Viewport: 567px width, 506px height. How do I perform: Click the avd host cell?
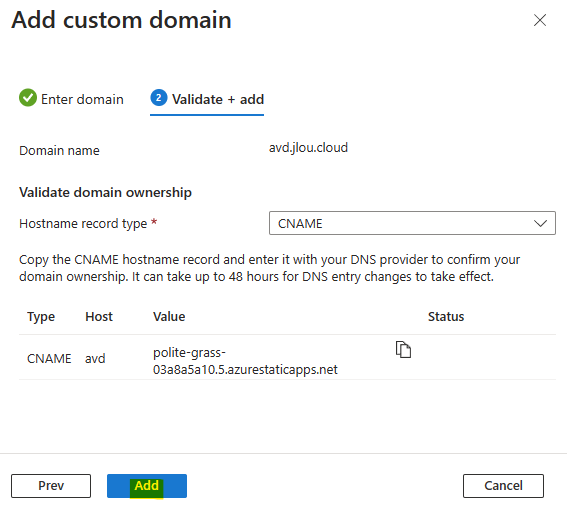[x=95, y=358]
